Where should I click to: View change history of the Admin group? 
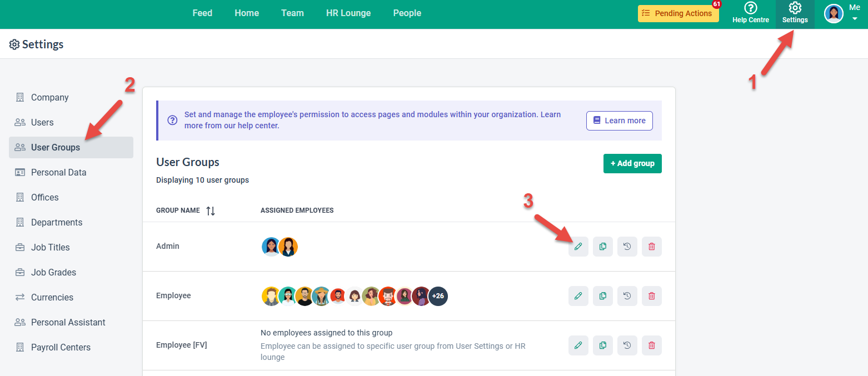coord(627,246)
